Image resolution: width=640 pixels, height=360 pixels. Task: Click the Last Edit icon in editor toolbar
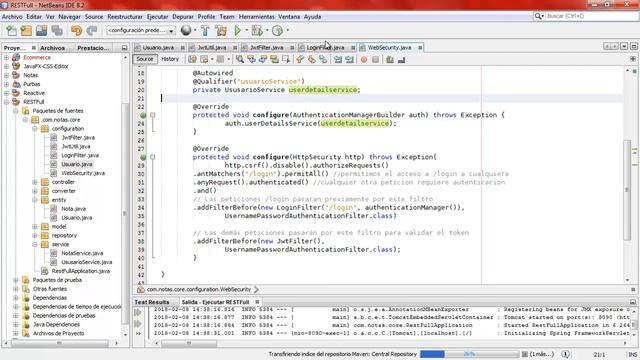(x=192, y=60)
